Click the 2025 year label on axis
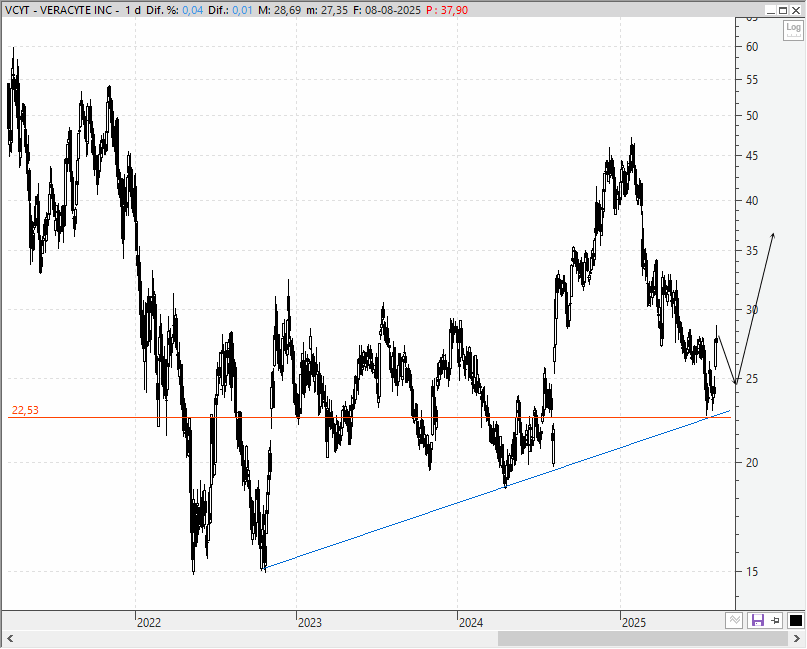The height and width of the screenshot is (649, 807). (634, 623)
